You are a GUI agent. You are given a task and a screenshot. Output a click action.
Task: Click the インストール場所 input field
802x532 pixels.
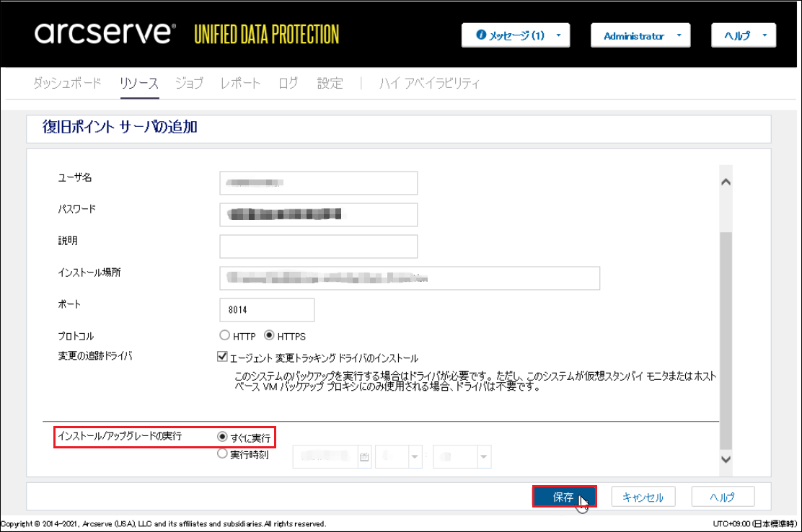pyautogui.click(x=410, y=278)
